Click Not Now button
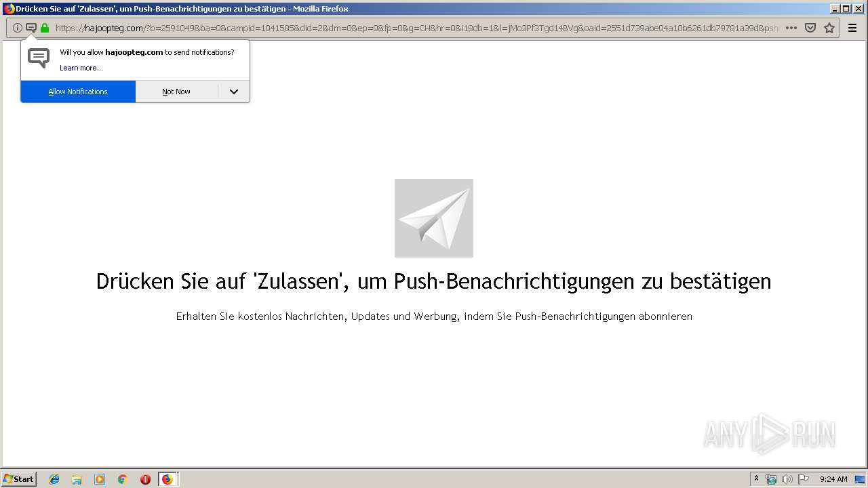Viewport: 868px width, 488px height. pos(176,91)
